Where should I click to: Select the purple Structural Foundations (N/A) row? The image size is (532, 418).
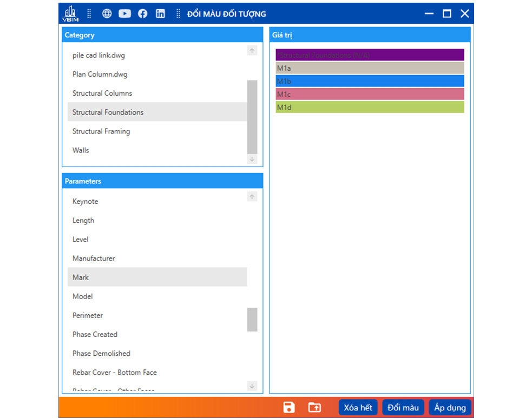tap(370, 55)
